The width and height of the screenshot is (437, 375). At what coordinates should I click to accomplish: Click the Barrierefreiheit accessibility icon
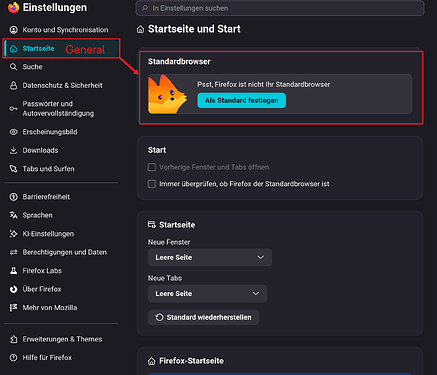(13, 197)
